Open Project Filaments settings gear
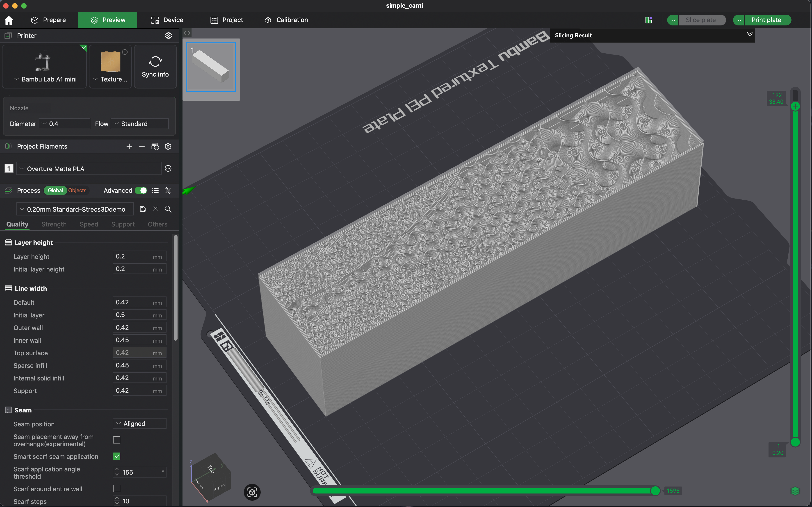This screenshot has width=812, height=507. coord(168,146)
